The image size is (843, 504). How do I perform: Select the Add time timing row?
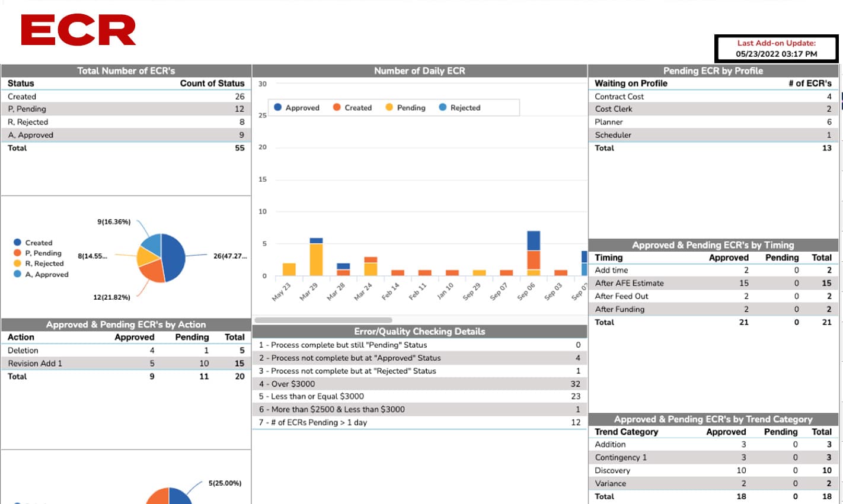713,270
